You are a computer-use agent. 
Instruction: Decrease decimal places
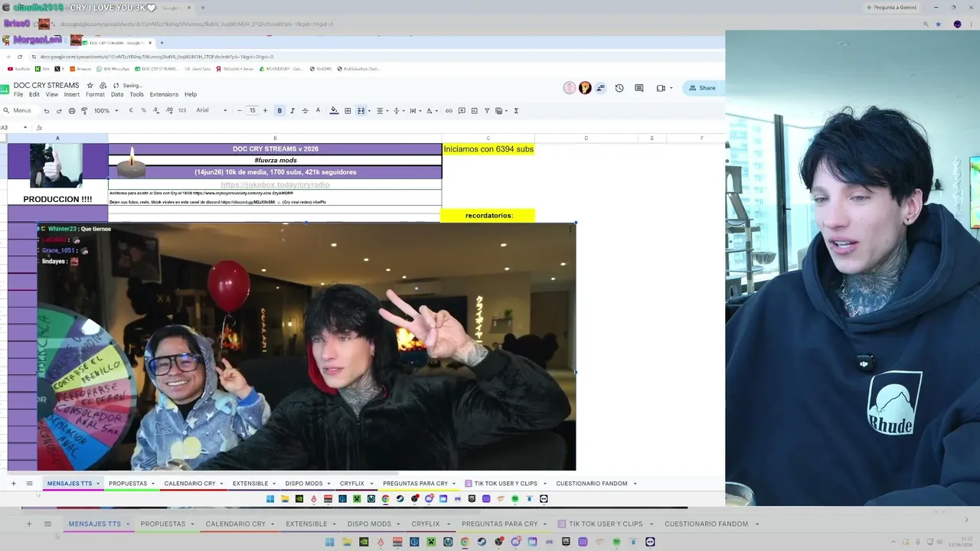156,111
